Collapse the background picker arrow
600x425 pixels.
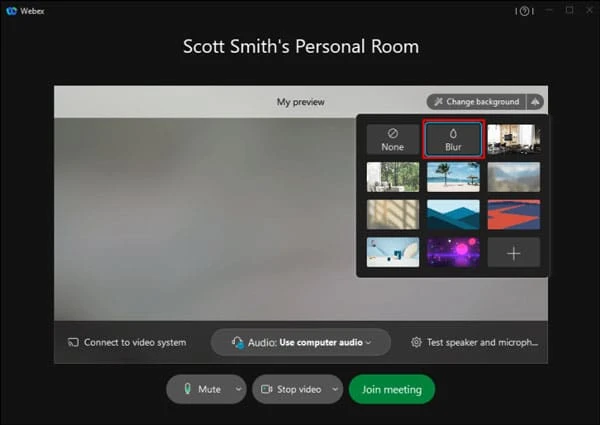coord(535,102)
